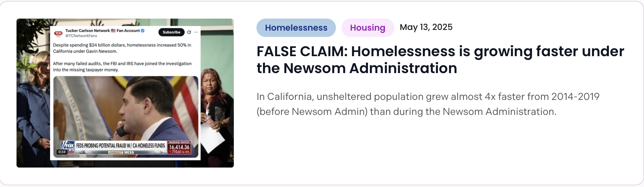Image resolution: width=644 pixels, height=187 pixels.
Task: Click the Fox News channel logo
Action: coord(68,147)
